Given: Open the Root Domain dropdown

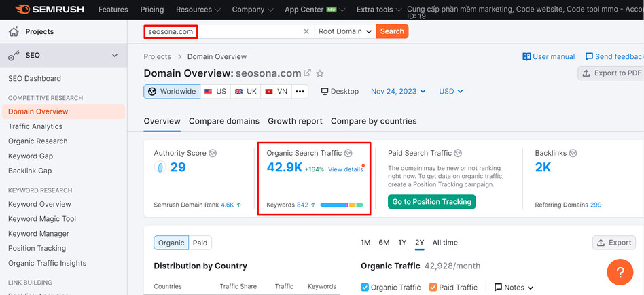Looking at the screenshot, I should tap(345, 31).
